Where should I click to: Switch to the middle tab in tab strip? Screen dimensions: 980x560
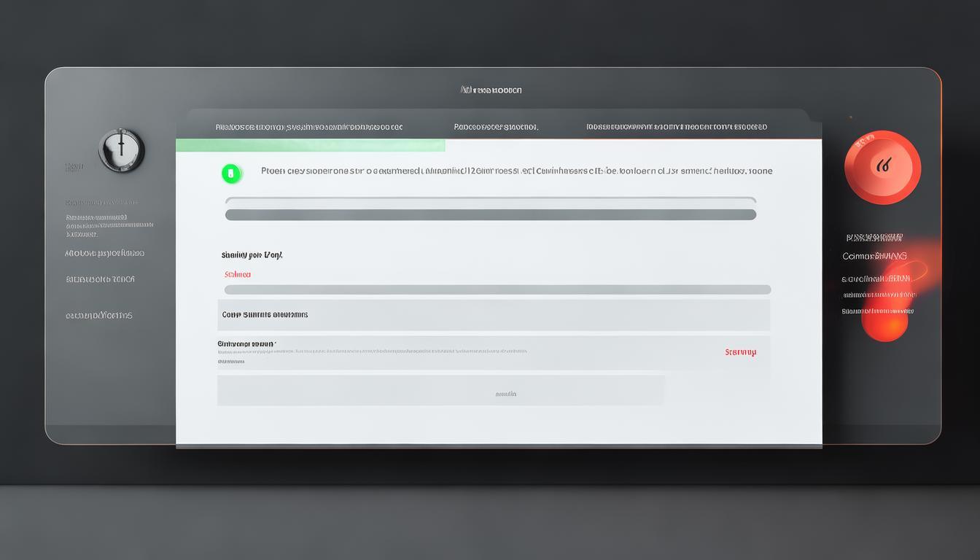click(x=496, y=127)
